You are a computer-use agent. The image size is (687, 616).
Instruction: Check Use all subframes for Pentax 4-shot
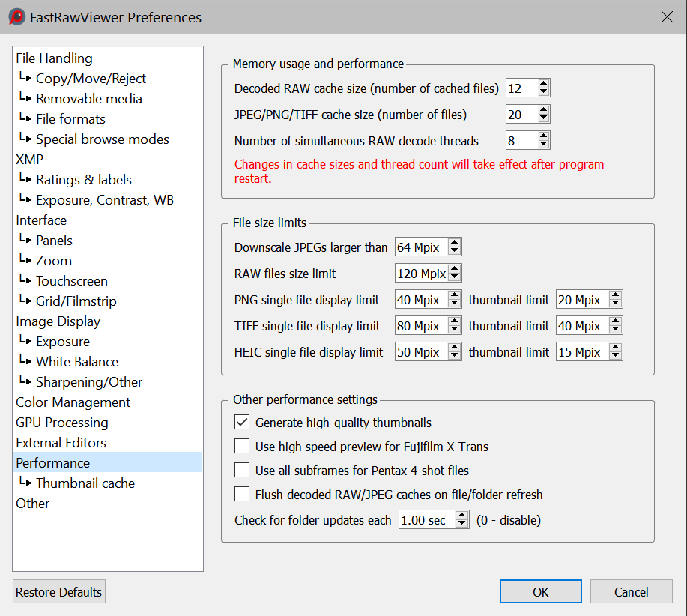tap(242, 471)
